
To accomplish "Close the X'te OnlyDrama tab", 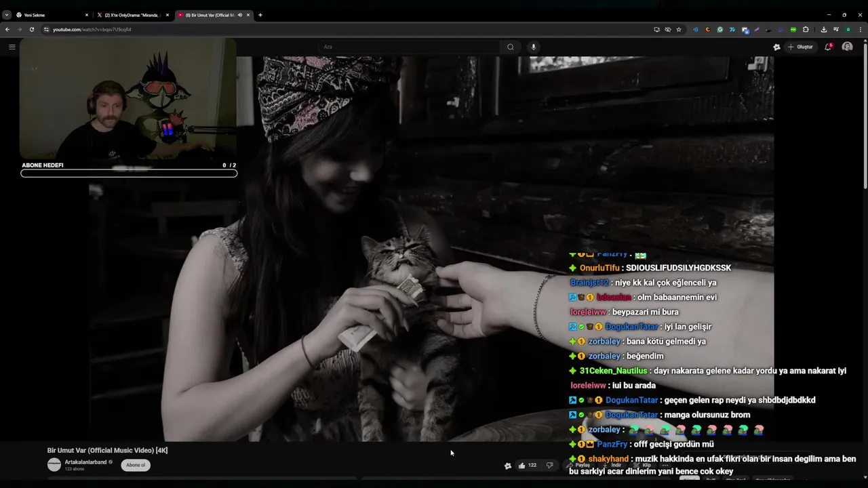I will pos(167,15).
